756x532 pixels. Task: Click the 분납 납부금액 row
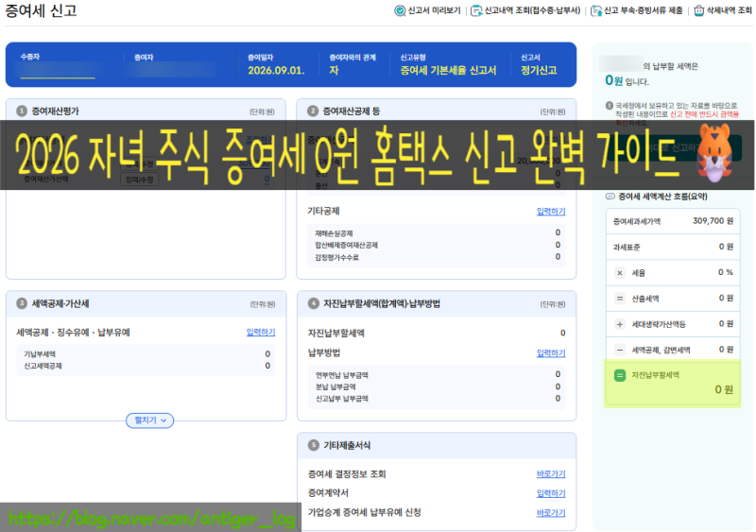437,386
